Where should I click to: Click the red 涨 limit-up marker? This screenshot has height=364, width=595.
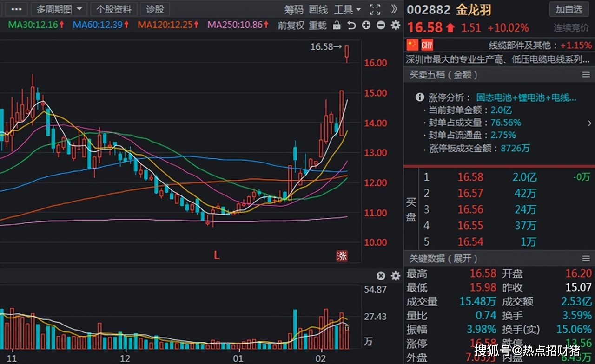tap(342, 256)
